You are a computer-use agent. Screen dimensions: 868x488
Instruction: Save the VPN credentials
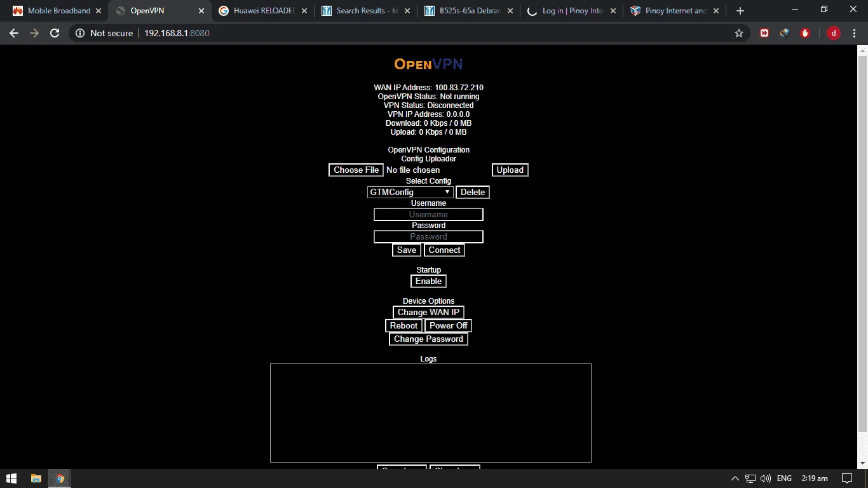(x=407, y=250)
